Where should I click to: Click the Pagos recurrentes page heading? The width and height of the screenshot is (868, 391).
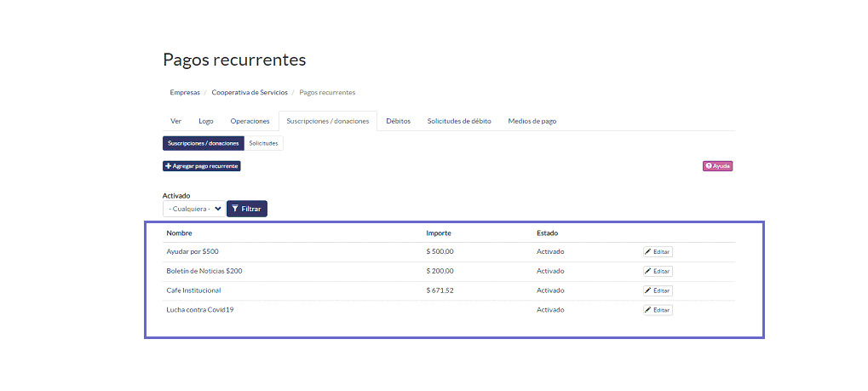[234, 60]
